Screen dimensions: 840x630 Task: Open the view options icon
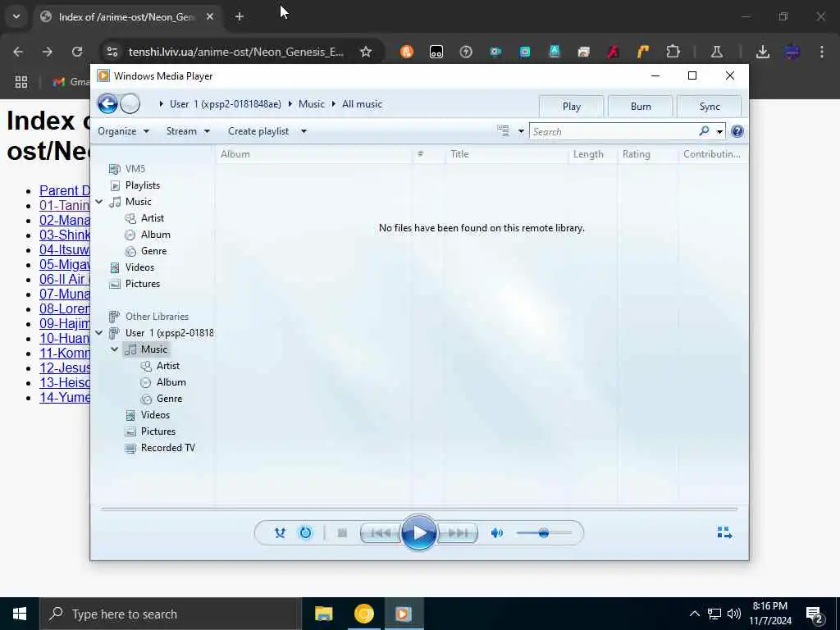click(503, 131)
